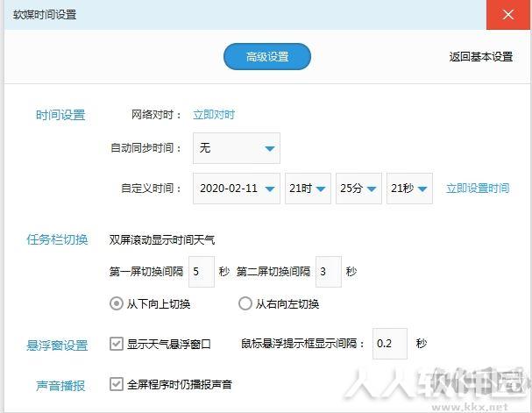Select 从右向左切换 radio button

245,303
